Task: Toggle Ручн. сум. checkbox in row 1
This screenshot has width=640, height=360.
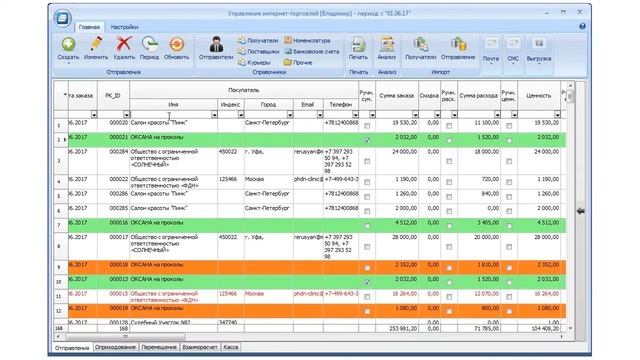Action: coord(367,126)
